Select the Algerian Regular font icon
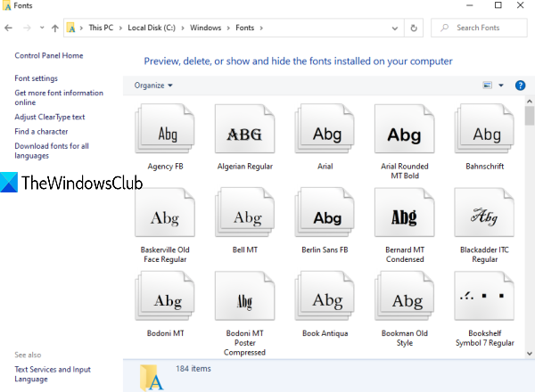 (245, 128)
